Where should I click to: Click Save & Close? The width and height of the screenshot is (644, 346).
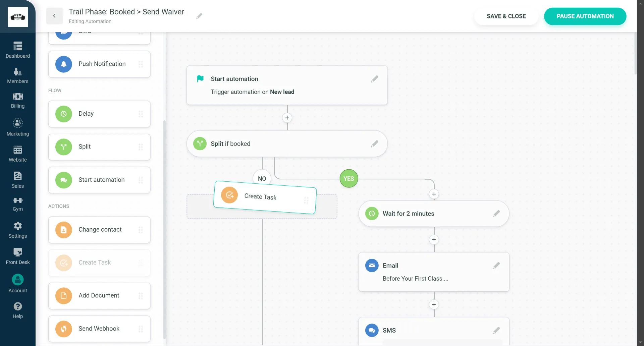click(506, 16)
